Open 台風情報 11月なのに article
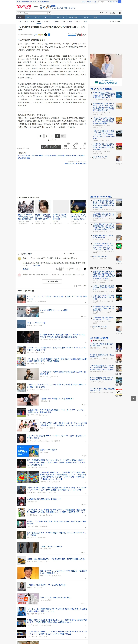Screen dimensions: 138x644 63,475
